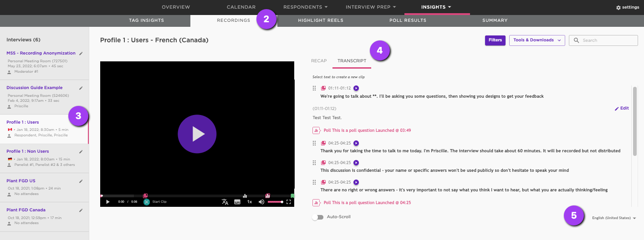
Task: Click the Filters button
Action: coord(495,40)
